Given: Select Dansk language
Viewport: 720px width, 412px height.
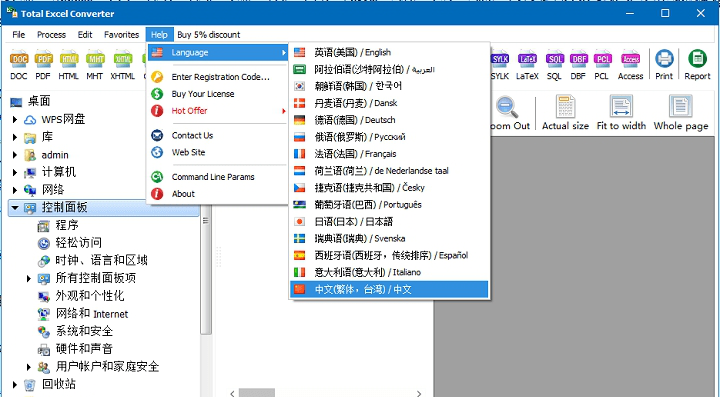Looking at the screenshot, I should pos(389,103).
